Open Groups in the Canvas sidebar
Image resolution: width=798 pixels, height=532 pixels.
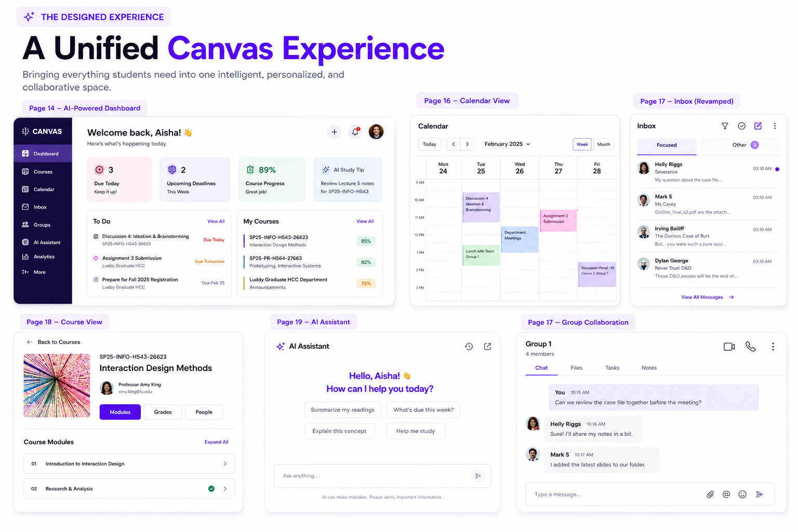[43, 225]
